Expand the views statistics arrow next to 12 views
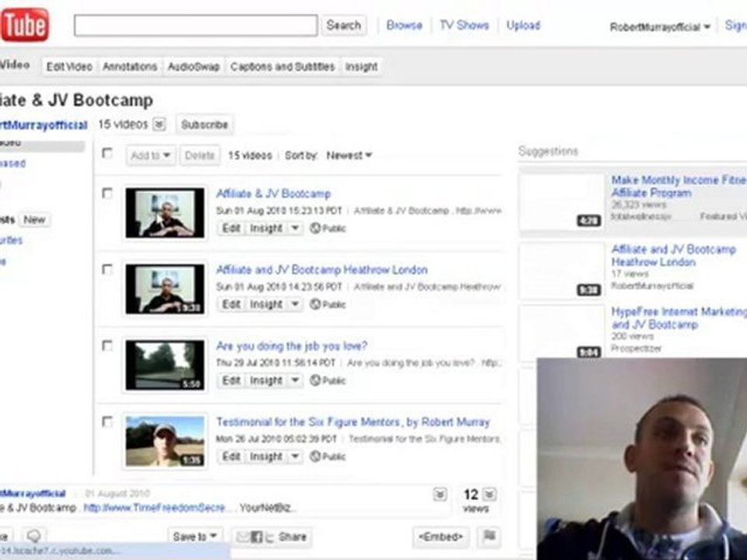 [489, 495]
